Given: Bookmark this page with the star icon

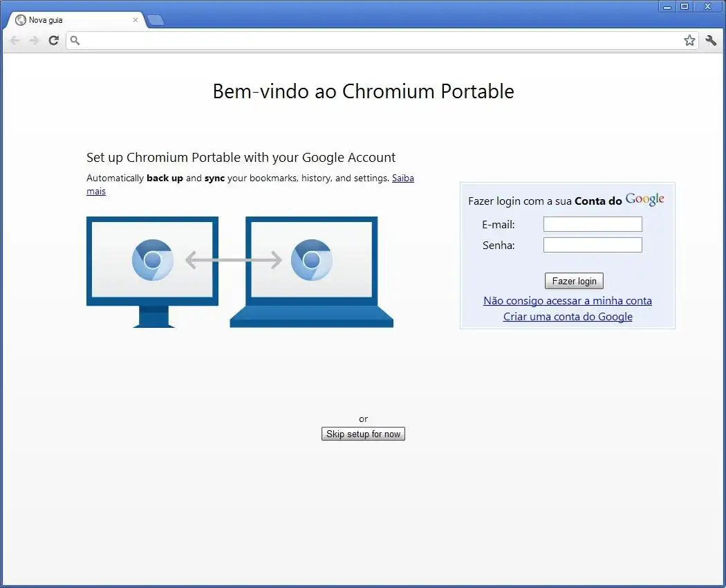Looking at the screenshot, I should click(x=689, y=41).
